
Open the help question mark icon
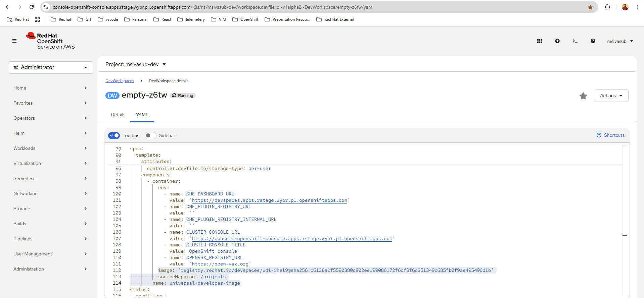coord(593,41)
